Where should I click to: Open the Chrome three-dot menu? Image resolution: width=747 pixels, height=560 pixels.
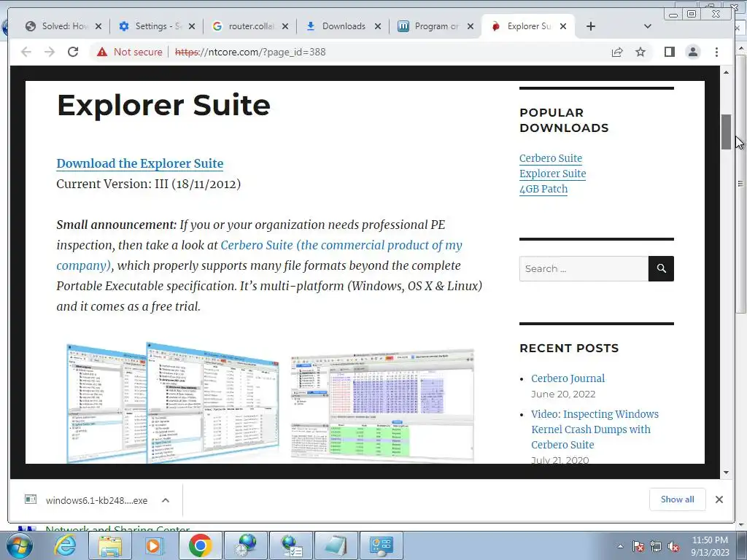(716, 52)
